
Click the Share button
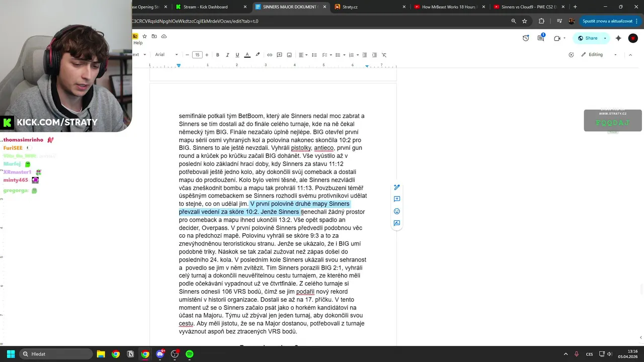(588, 38)
